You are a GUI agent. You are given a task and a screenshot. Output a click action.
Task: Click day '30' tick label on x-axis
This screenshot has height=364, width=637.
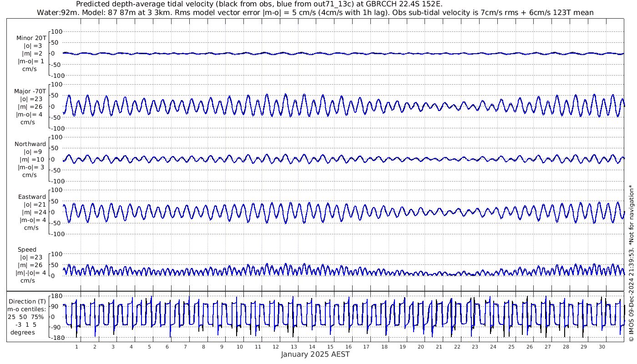[x=602, y=347]
